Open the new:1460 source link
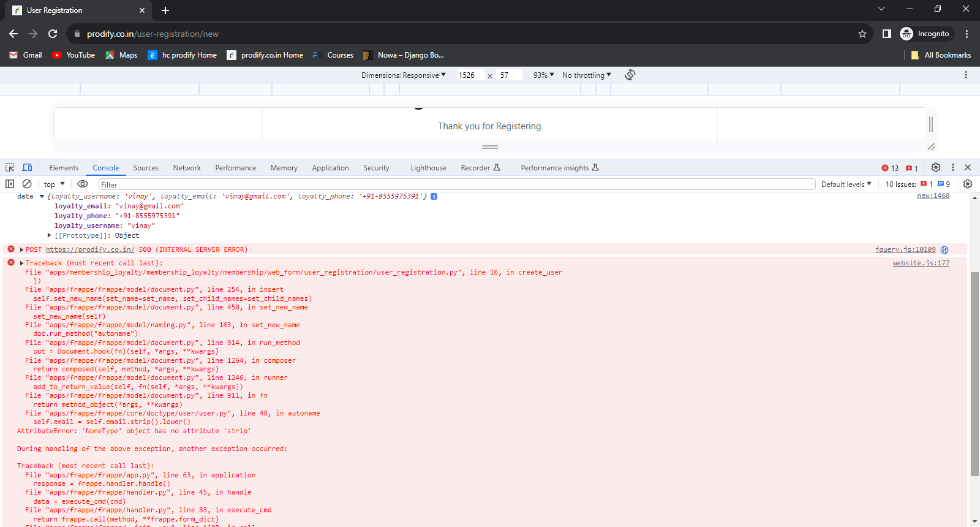 [933, 196]
